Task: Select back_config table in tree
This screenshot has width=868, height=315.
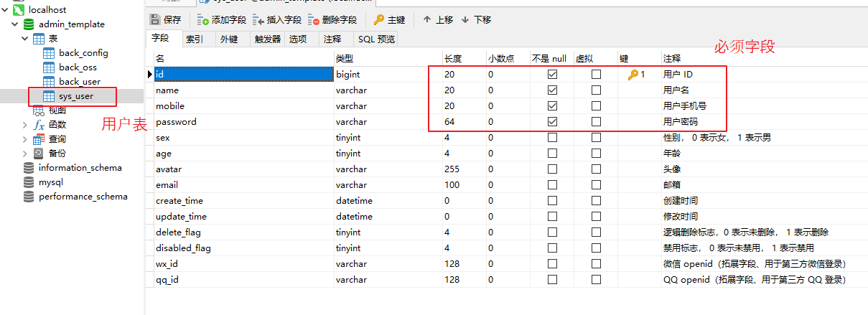Action: point(83,53)
